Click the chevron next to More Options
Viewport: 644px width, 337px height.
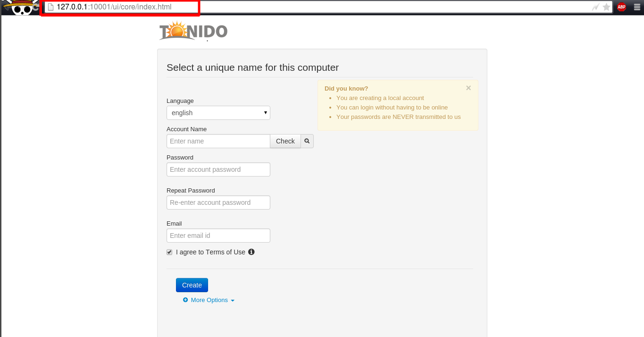coord(233,300)
